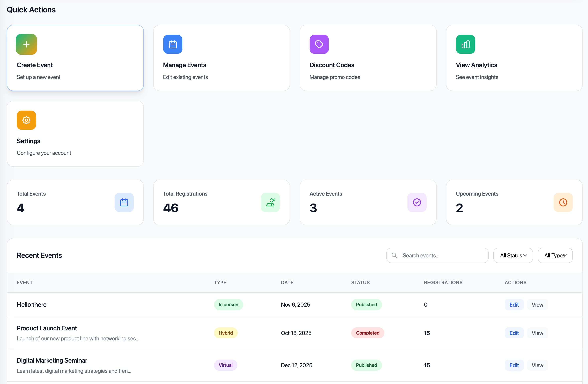View the Product Launch Event
The width and height of the screenshot is (588, 384).
pyautogui.click(x=537, y=333)
